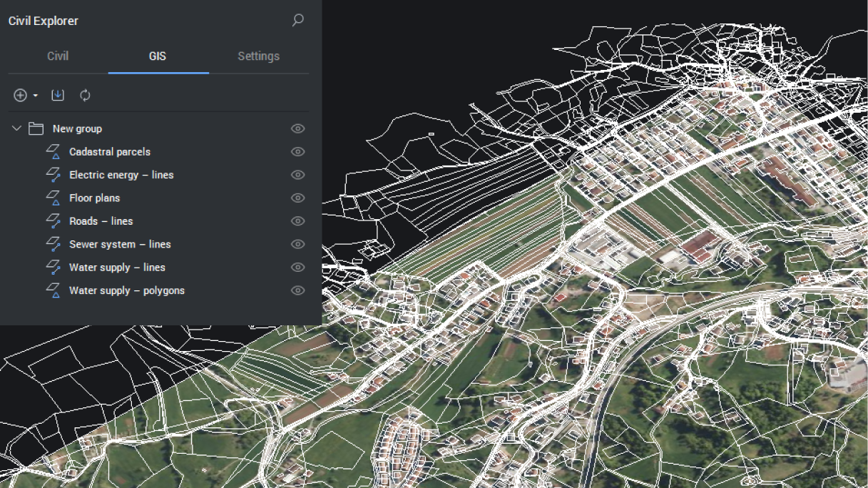Image resolution: width=868 pixels, height=488 pixels.
Task: Click the Water supply polygons layer icon
Action: pyautogui.click(x=52, y=290)
